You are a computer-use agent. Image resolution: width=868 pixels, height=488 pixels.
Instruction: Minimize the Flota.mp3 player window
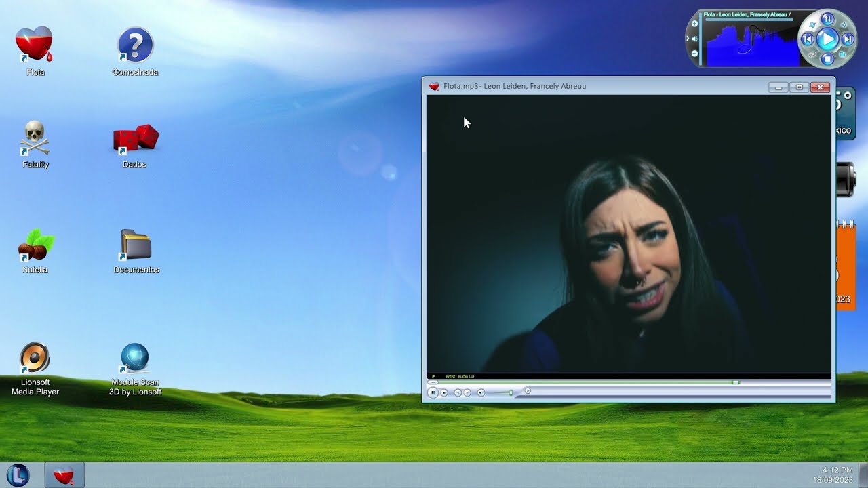coord(778,87)
